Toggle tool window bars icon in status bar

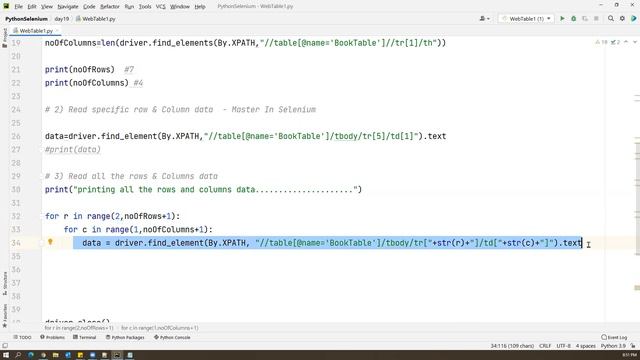(5, 346)
